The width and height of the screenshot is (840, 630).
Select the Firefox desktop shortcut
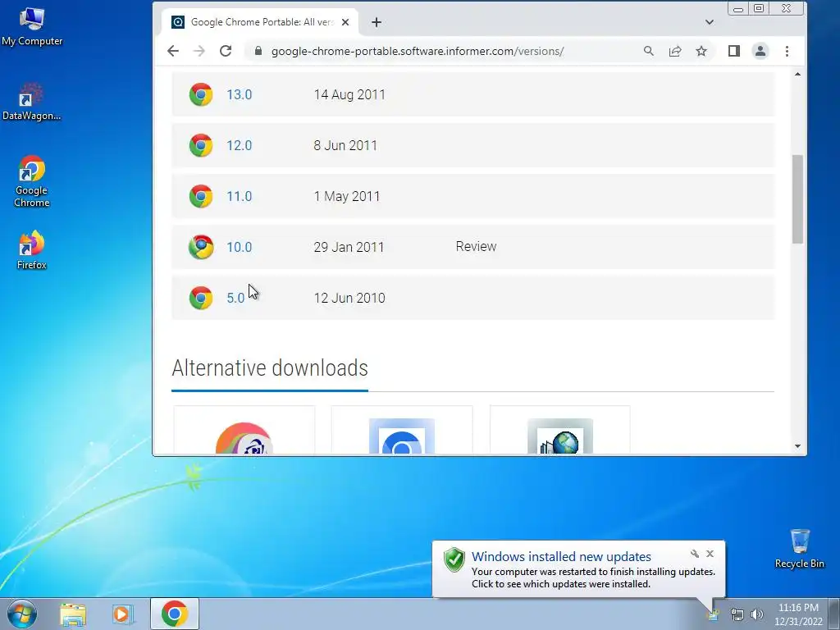(x=32, y=250)
